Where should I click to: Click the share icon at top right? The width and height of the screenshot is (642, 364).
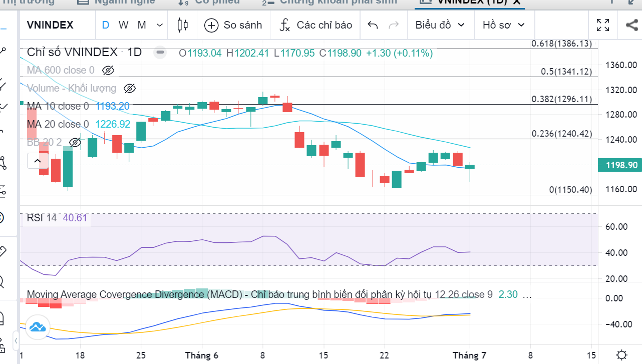tap(631, 25)
